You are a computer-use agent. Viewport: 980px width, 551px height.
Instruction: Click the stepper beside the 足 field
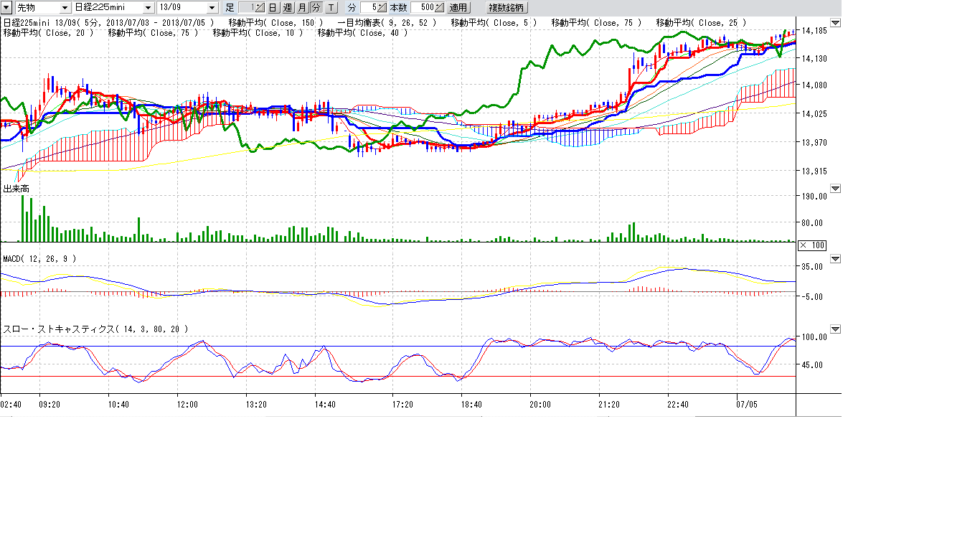[260, 7]
